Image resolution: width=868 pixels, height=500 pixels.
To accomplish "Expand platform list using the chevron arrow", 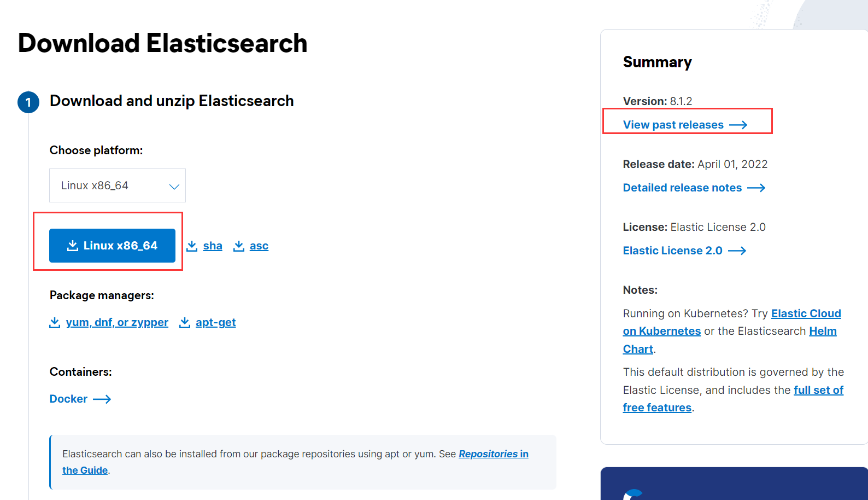I will (174, 187).
